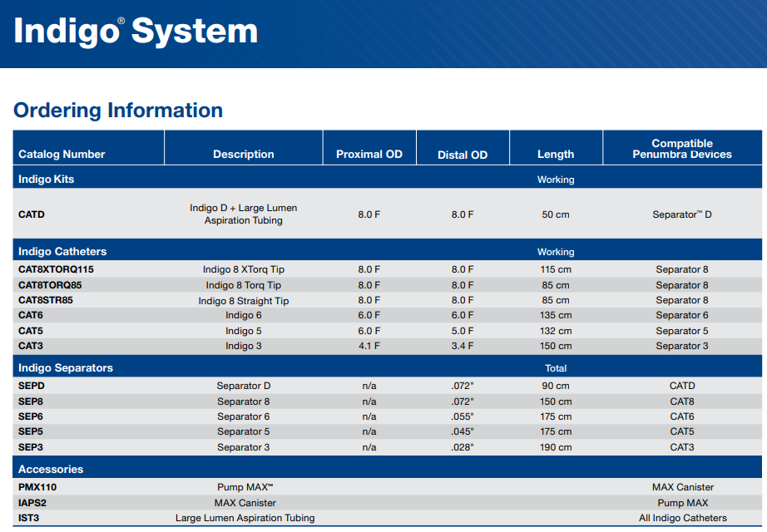Click catalog number CAT8STR85
Screen dimensions: 767x532
46,300
